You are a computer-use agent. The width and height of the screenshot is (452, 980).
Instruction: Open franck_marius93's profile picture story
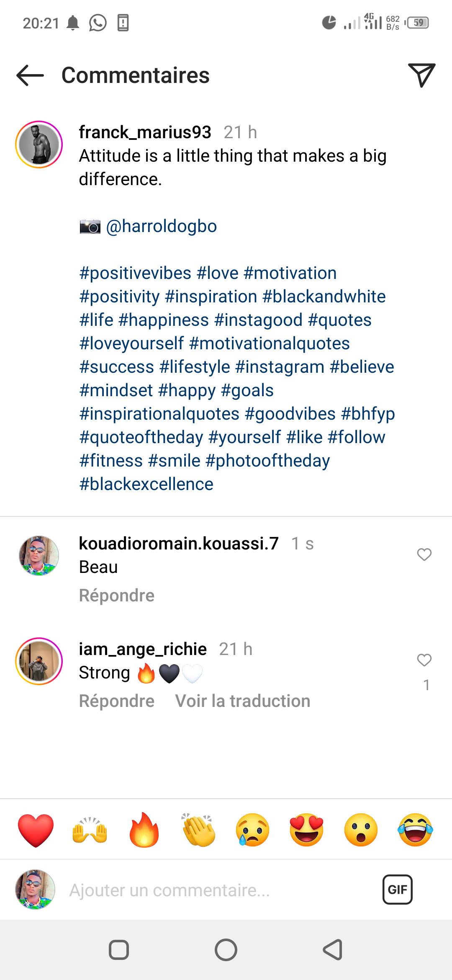pos(39,144)
